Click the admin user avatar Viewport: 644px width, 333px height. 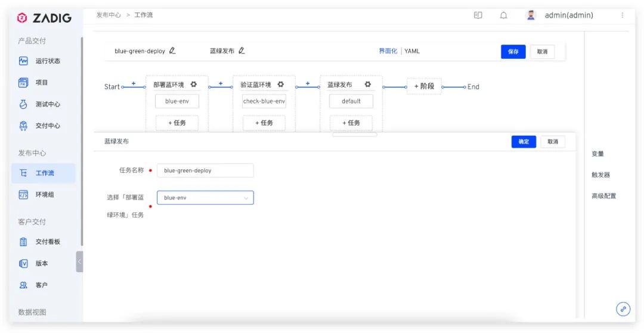531,15
